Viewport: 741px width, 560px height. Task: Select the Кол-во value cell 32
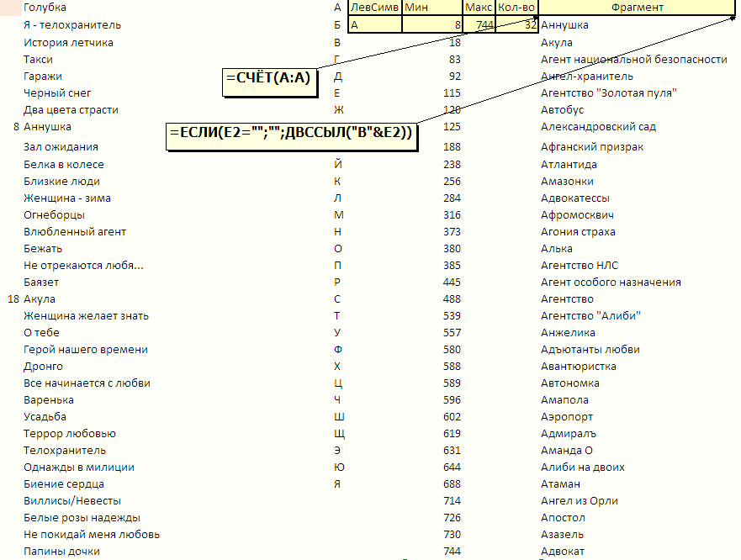tap(516, 24)
